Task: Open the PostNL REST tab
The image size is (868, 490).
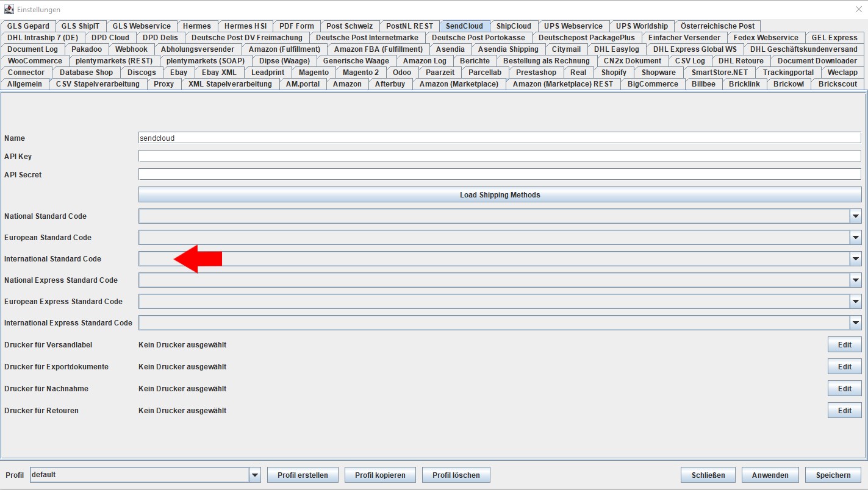Action: coord(409,26)
